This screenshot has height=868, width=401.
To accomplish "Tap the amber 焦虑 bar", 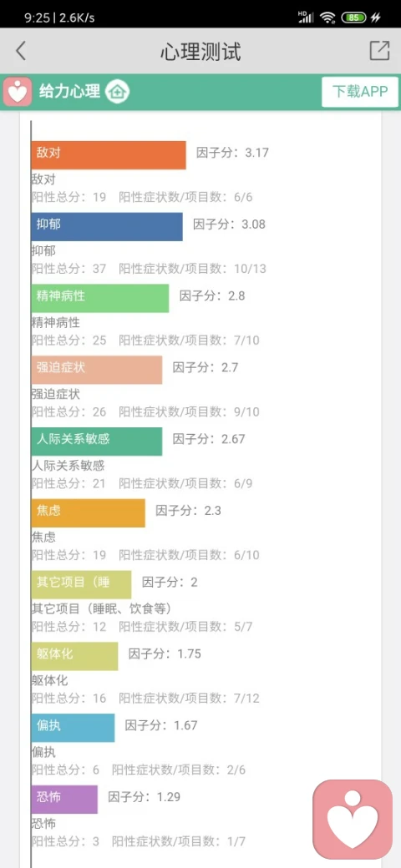I will (x=88, y=512).
